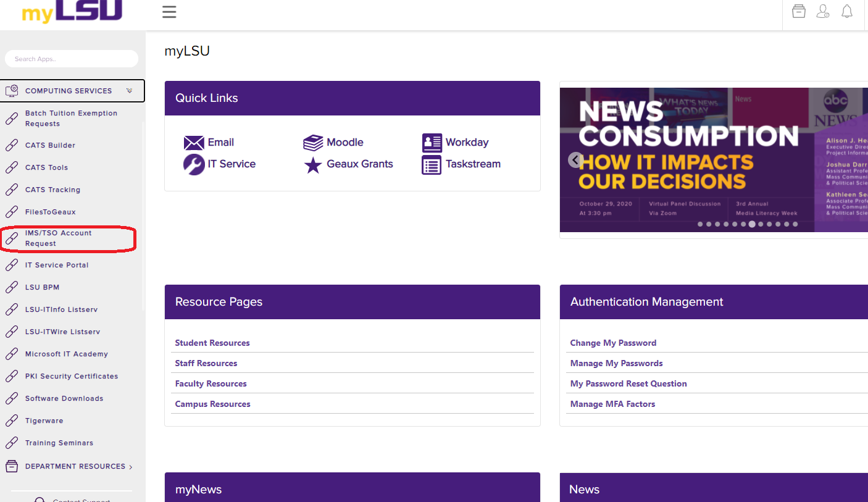Click the Department Resources box icon

tap(12, 467)
